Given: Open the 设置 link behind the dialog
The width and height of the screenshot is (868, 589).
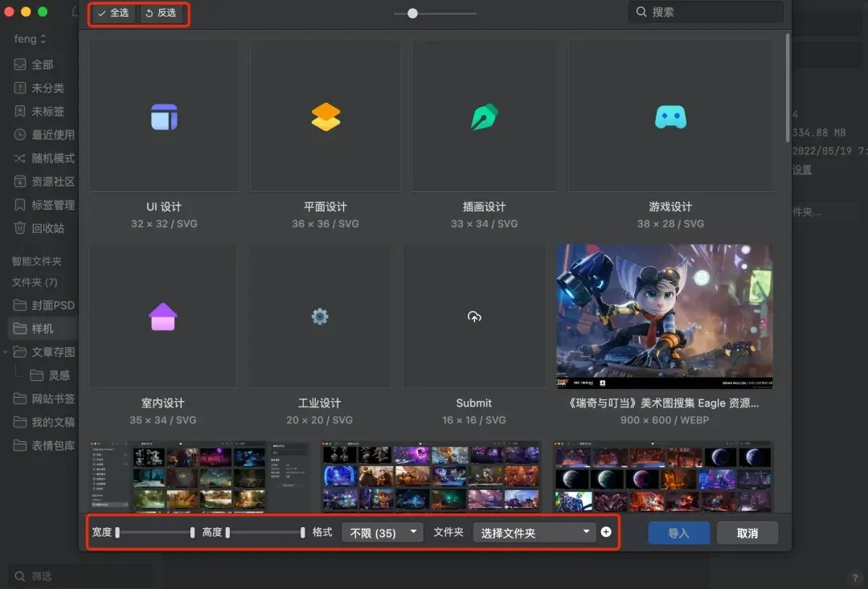Looking at the screenshot, I should click(801, 170).
